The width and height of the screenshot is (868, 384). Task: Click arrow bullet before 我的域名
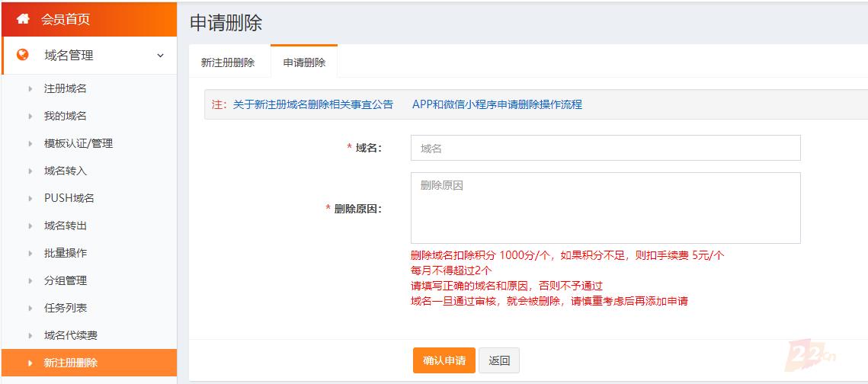click(30, 117)
